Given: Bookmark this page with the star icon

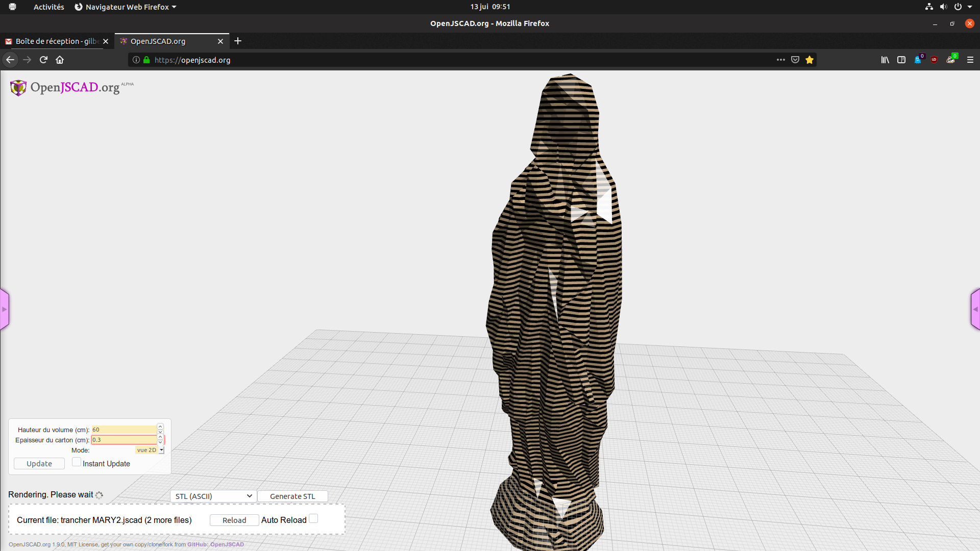Looking at the screenshot, I should (810, 60).
